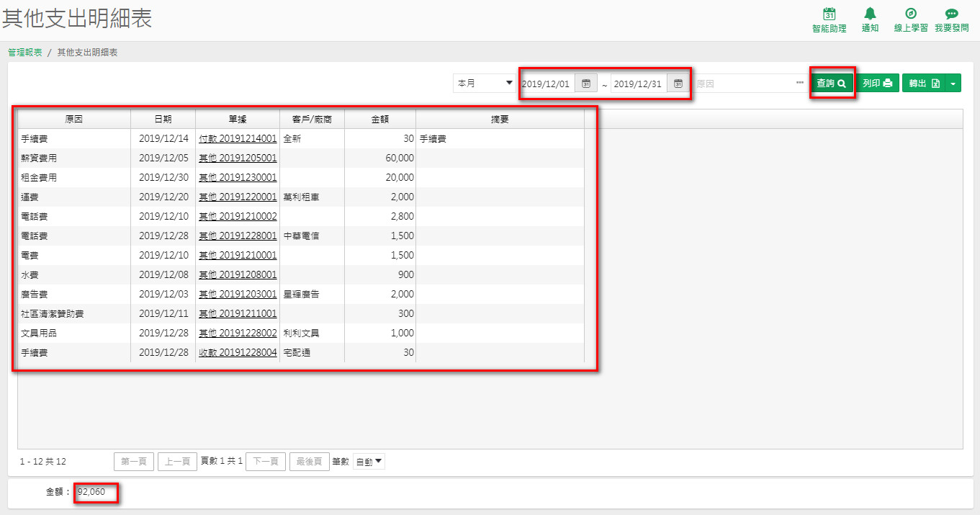Click the 列印 print button
This screenshot has width=980, height=515.
[878, 83]
